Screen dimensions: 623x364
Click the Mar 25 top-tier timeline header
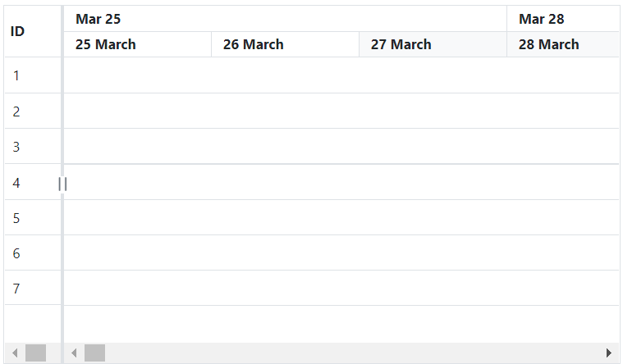(98, 19)
